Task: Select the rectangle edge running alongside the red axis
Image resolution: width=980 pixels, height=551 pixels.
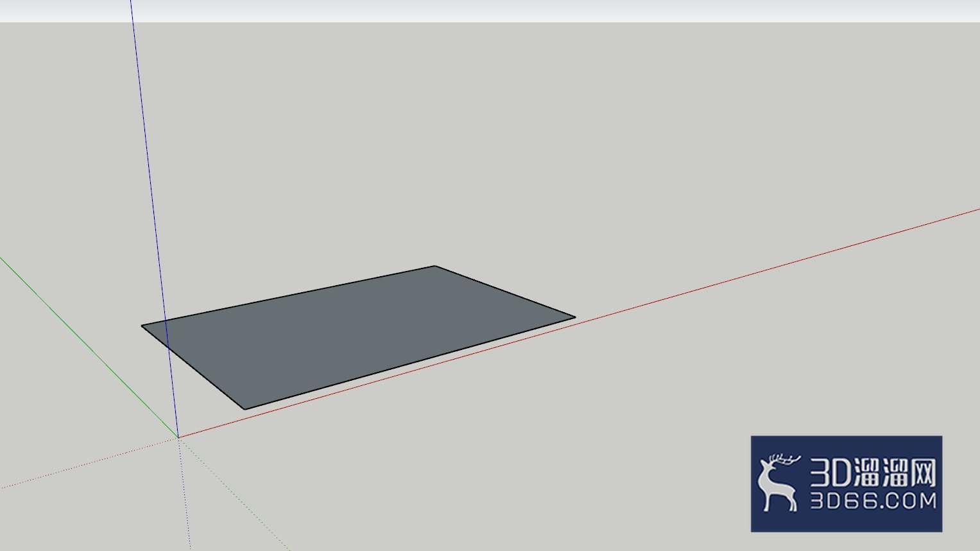Action: point(410,363)
